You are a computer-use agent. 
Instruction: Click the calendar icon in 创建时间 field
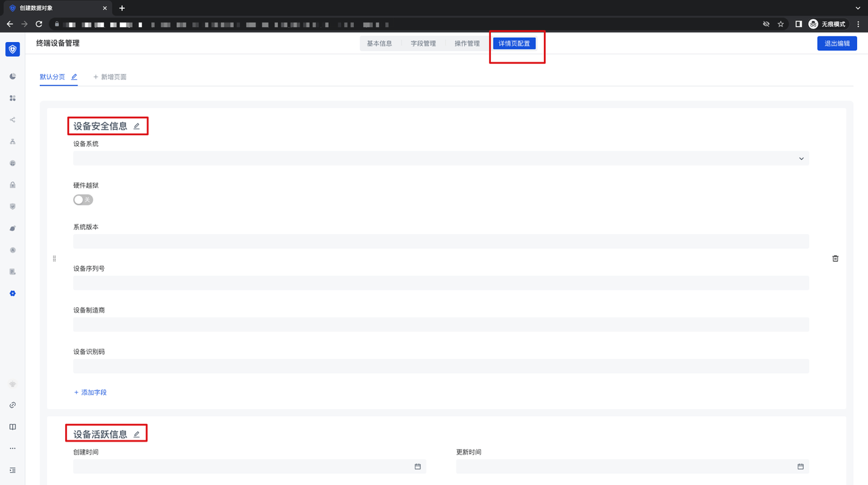coord(418,467)
